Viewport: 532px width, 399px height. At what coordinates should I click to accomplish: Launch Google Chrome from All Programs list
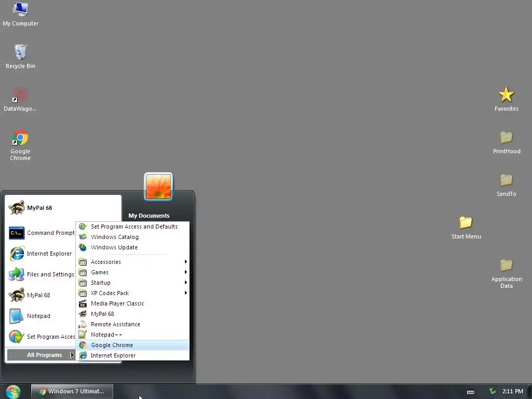point(132,345)
